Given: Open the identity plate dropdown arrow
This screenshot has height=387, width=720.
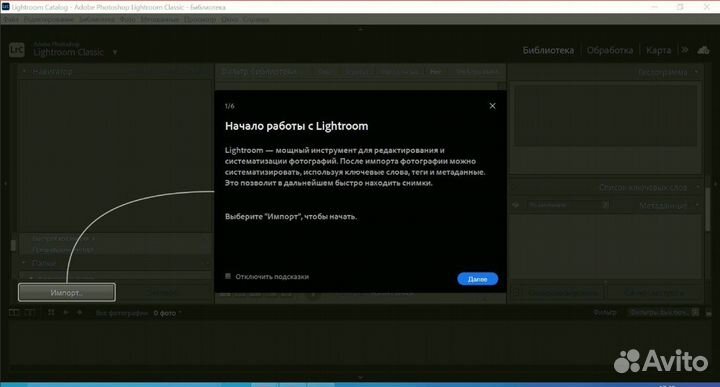Looking at the screenshot, I should (115, 52).
